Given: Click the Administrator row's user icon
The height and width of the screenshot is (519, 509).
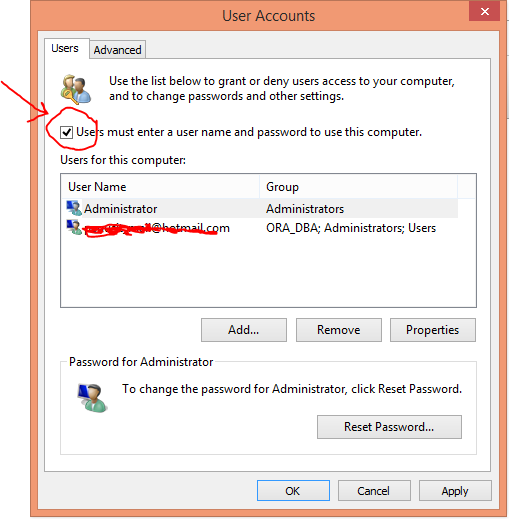Looking at the screenshot, I should 74,208.
